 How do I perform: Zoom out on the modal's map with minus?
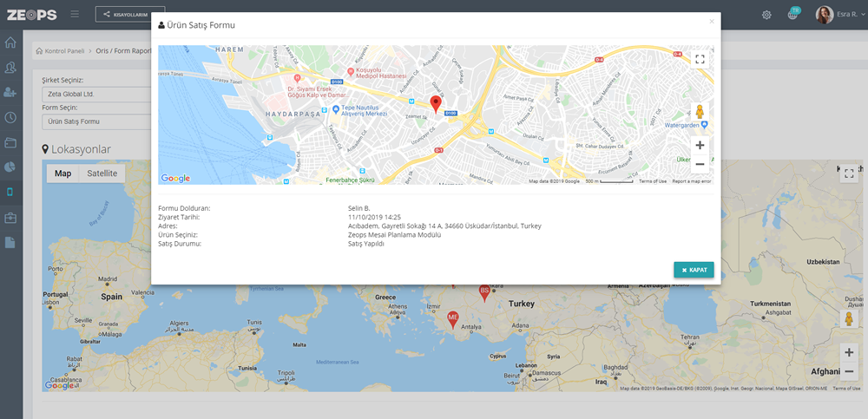700,164
